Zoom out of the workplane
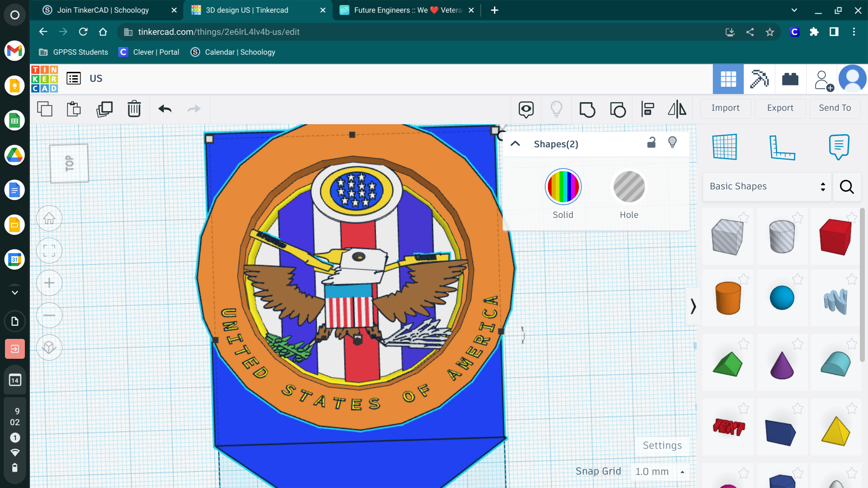Image resolution: width=868 pixels, height=488 pixels. pos(49,315)
